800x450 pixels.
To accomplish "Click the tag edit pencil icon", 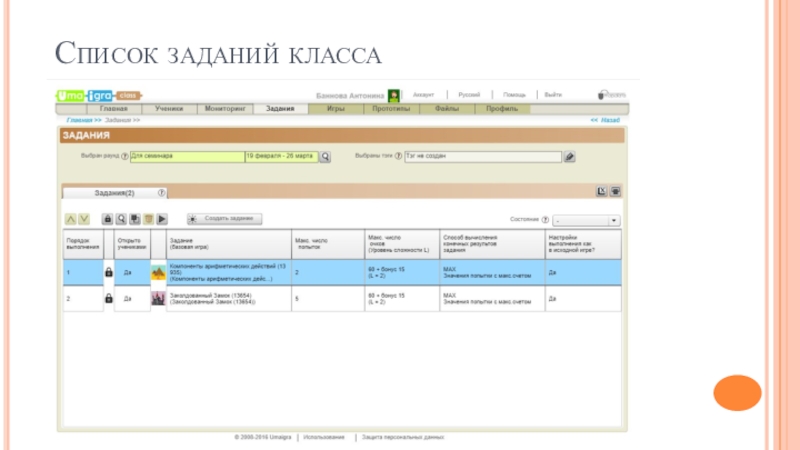I will tap(569, 157).
